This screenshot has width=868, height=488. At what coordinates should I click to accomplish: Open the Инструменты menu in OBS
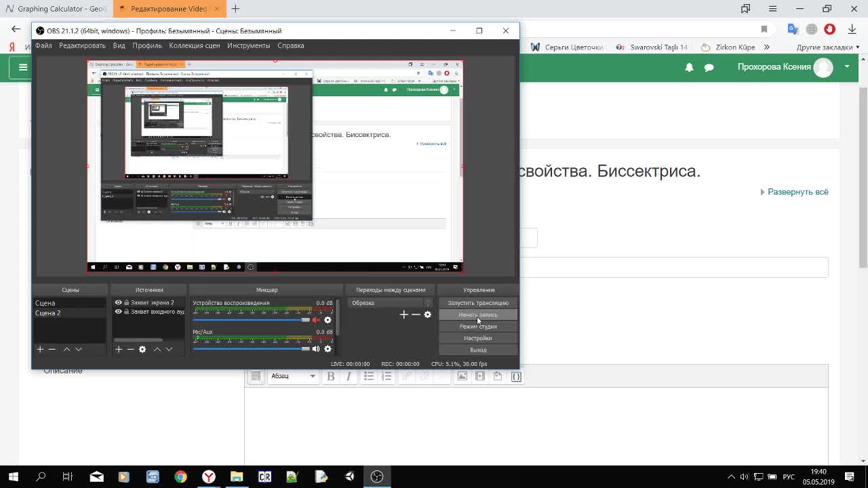pos(249,45)
